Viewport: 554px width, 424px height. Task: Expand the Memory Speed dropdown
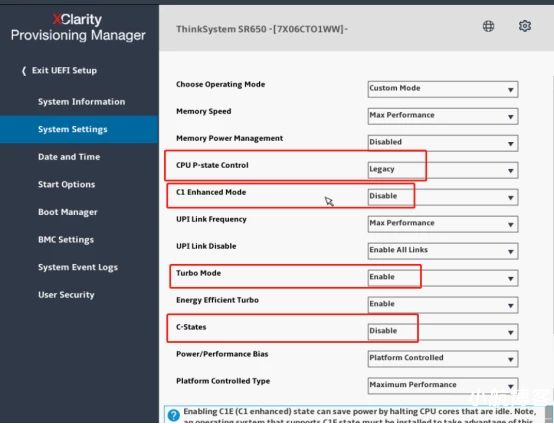443,116
